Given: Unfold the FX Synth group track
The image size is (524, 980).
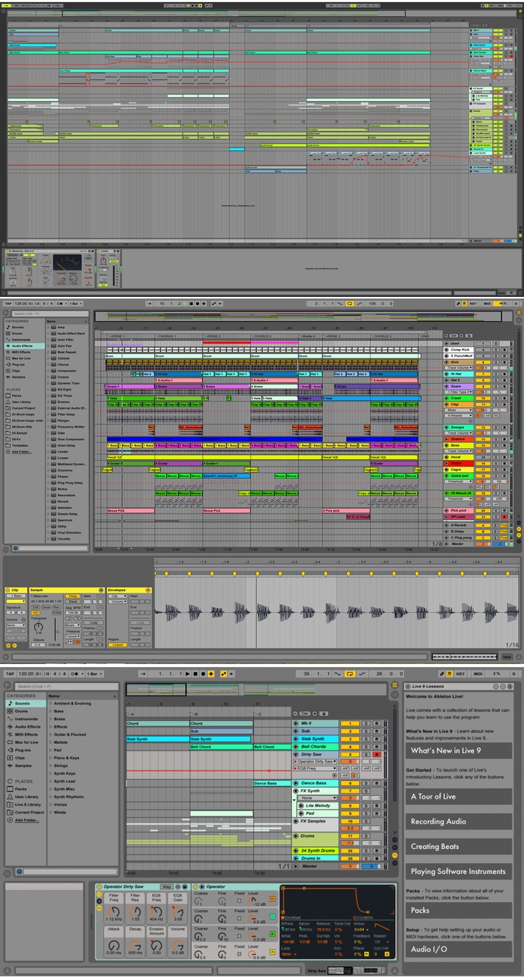Looking at the screenshot, I should (x=296, y=791).
